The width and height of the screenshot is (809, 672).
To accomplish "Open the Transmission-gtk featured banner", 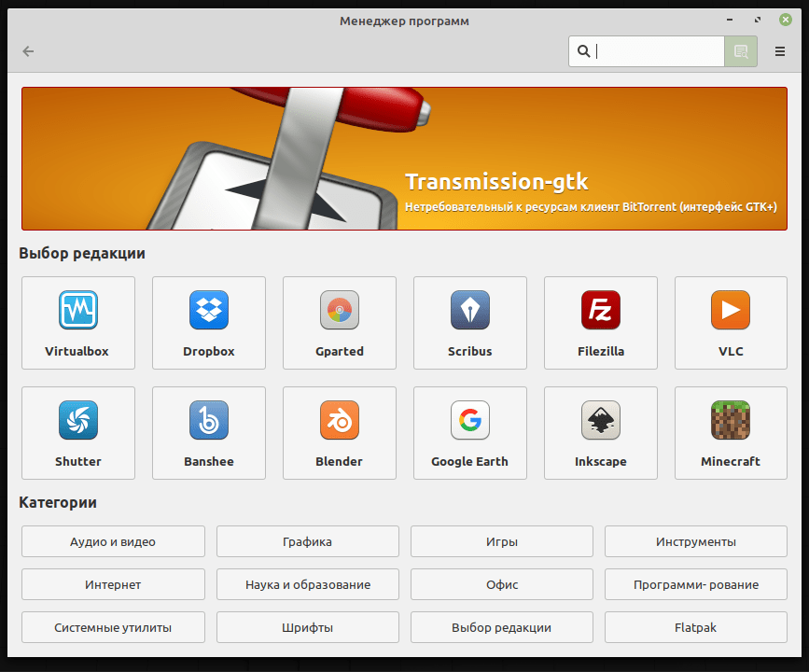I will (405, 159).
